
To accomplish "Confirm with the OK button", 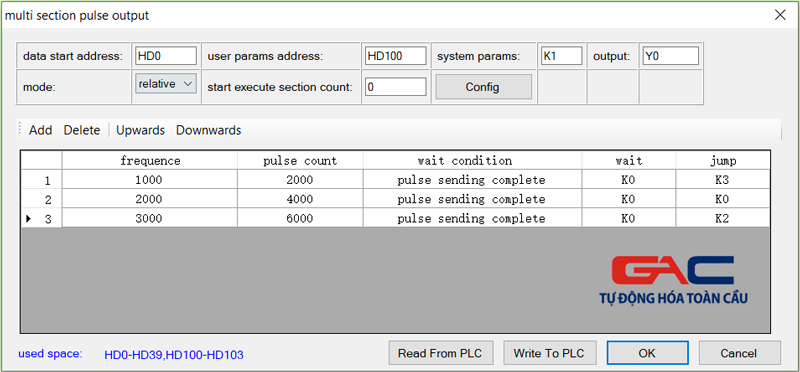I will (x=647, y=353).
